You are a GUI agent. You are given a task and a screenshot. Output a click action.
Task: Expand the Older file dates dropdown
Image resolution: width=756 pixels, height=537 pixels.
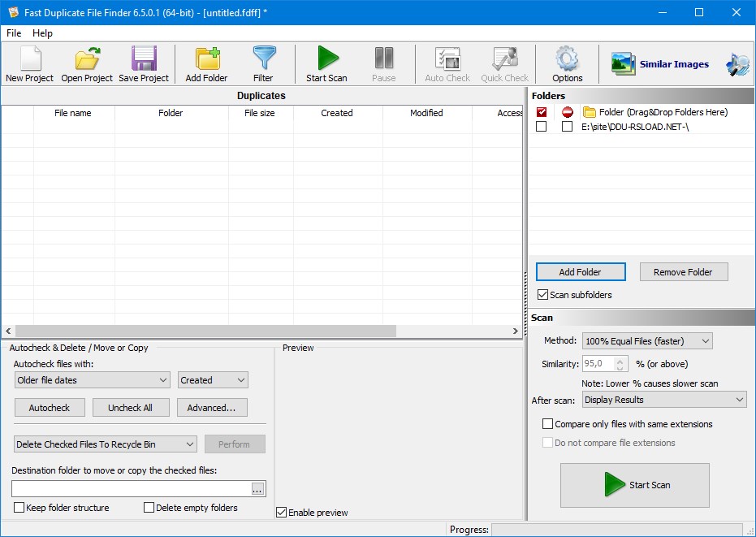click(92, 380)
